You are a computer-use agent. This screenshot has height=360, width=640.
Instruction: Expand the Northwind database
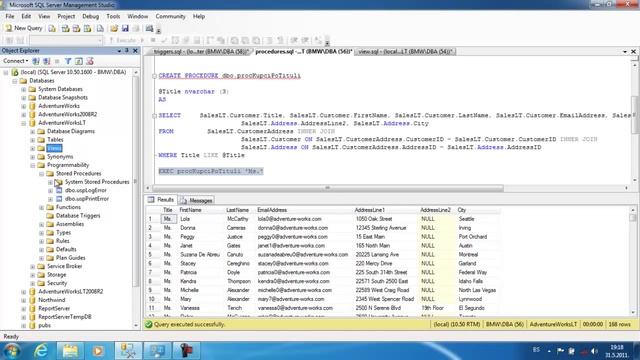point(24,300)
